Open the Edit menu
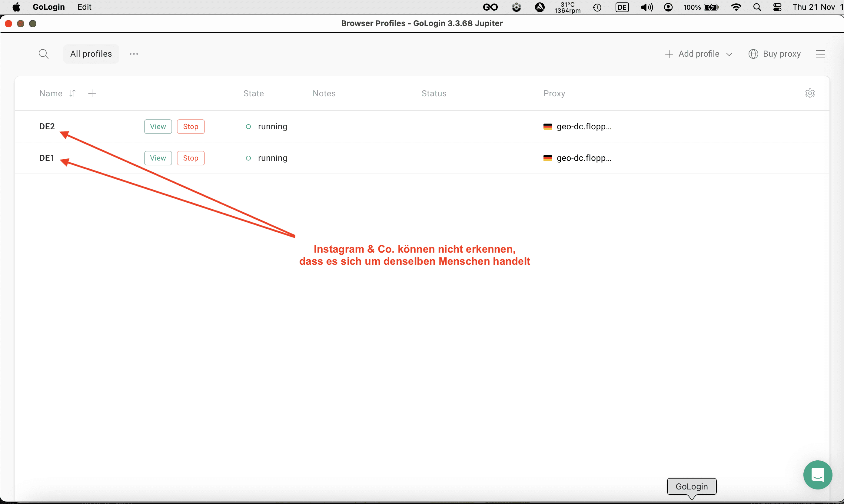The width and height of the screenshot is (844, 504). [84, 7]
